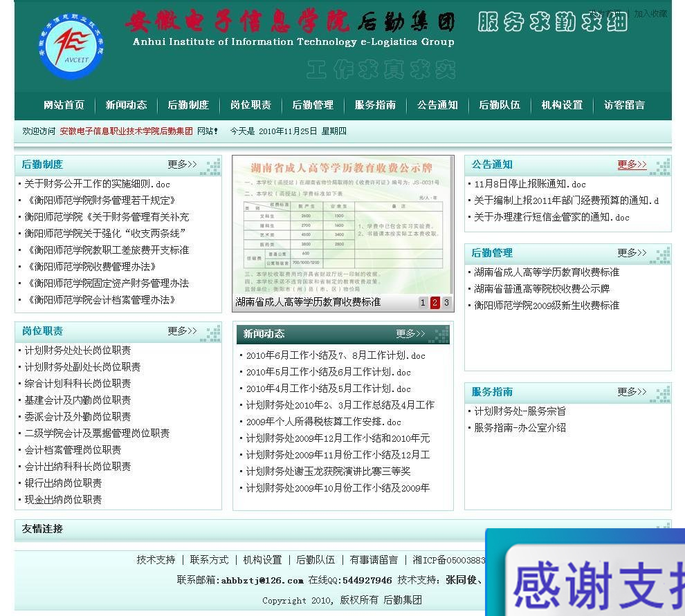Open 《衡阳师范学院会计档案管理办法》
Viewport: 685px width, 616px height.
(x=102, y=300)
